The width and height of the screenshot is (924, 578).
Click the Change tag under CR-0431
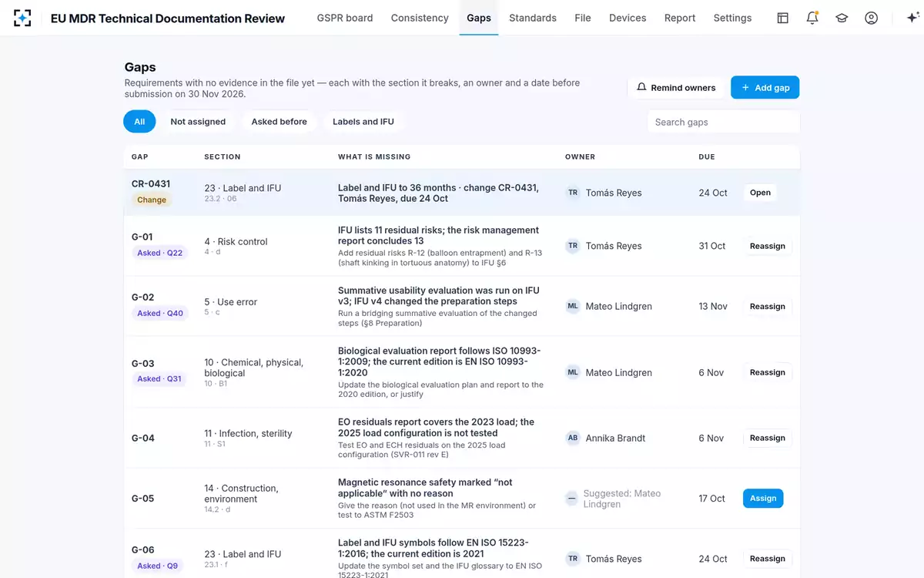(x=152, y=200)
